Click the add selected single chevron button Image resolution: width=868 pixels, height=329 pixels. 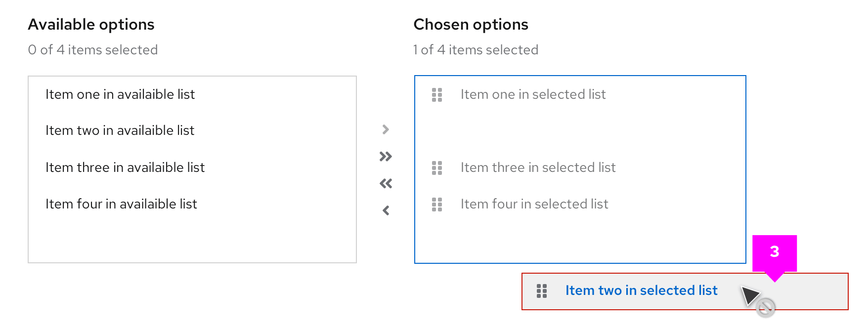coord(386,129)
